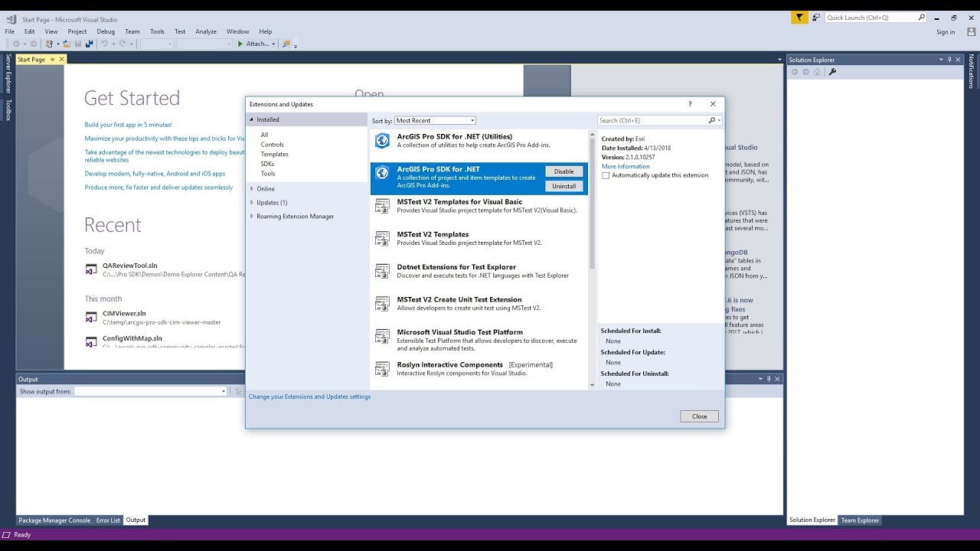
Task: Click the Sign in link
Action: point(946,32)
